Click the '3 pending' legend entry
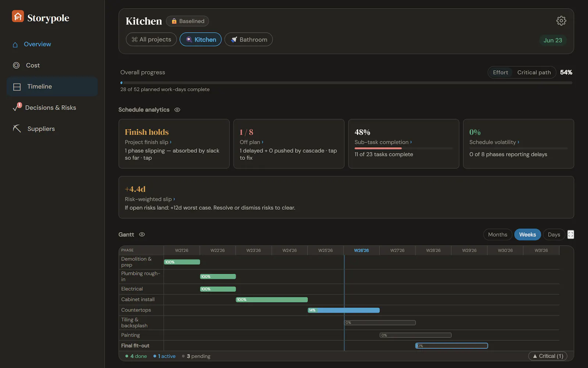The image size is (588, 368). pos(196,356)
